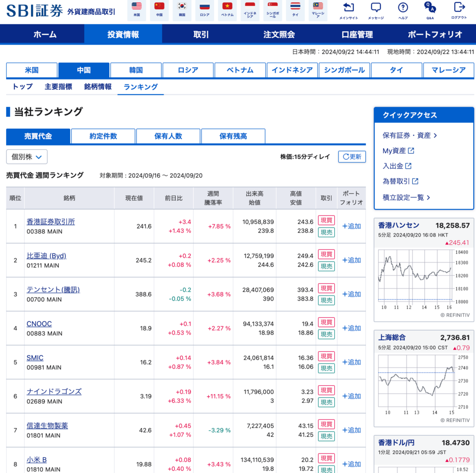Click 現売 for CNOOC
The image size is (476, 473).
coord(326,335)
